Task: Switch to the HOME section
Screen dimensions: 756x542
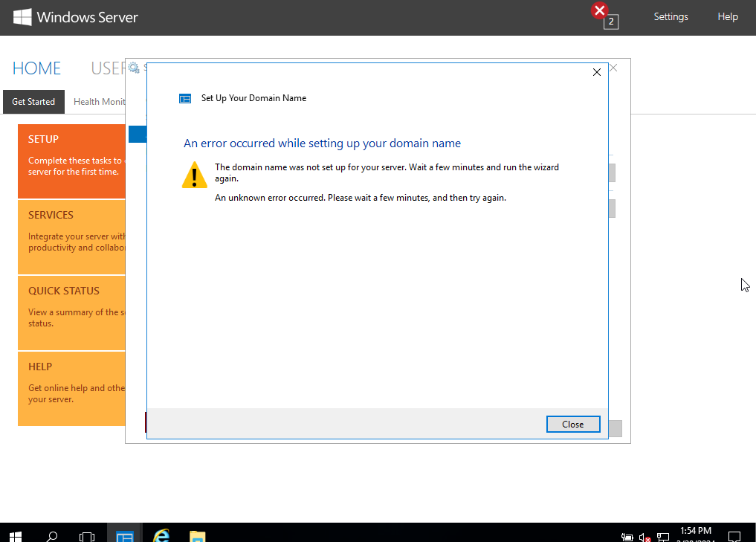Action: (36, 68)
